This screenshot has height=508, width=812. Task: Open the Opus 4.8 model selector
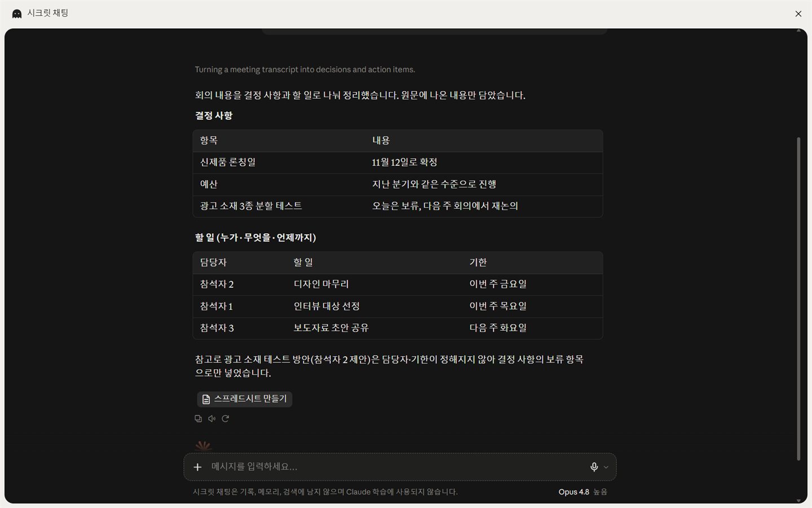(x=582, y=492)
